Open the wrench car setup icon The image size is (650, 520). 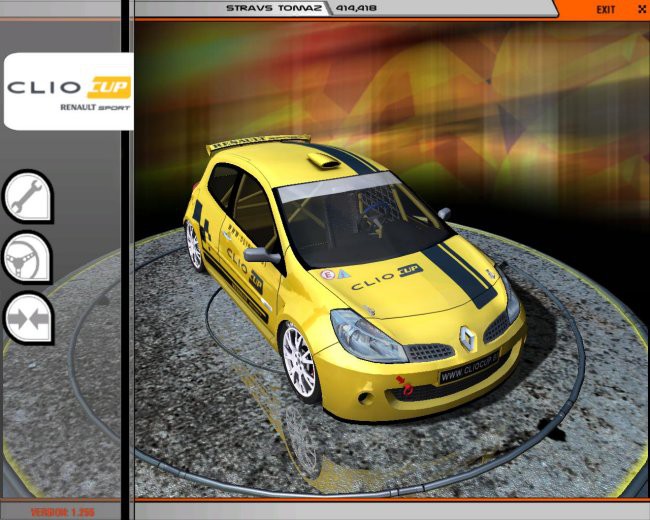pos(28,197)
